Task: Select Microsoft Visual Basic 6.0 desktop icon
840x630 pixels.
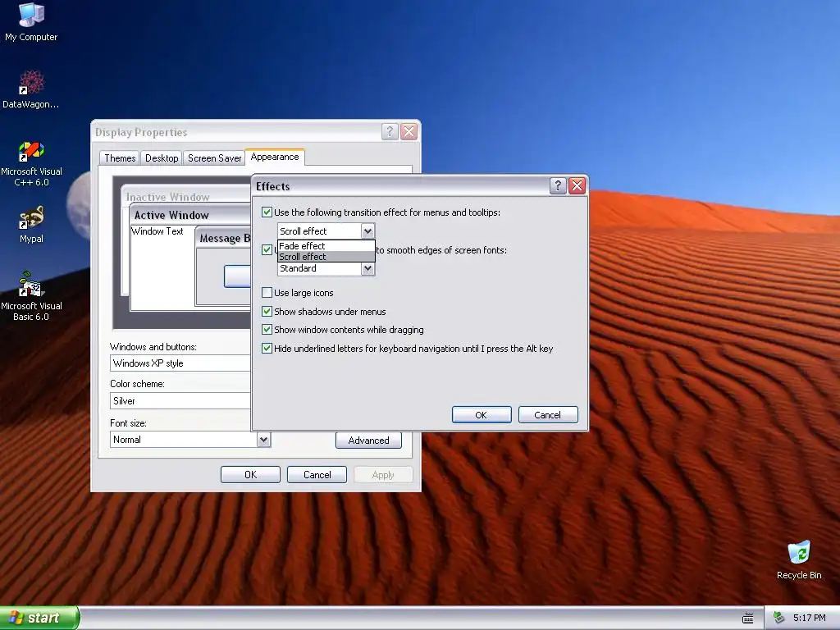Action: pyautogui.click(x=31, y=296)
